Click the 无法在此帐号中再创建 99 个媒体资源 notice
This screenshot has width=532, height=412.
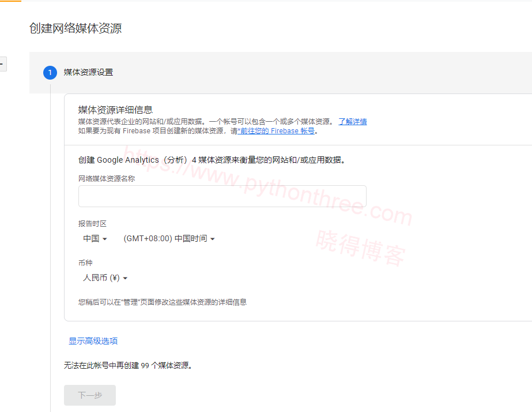129,365
